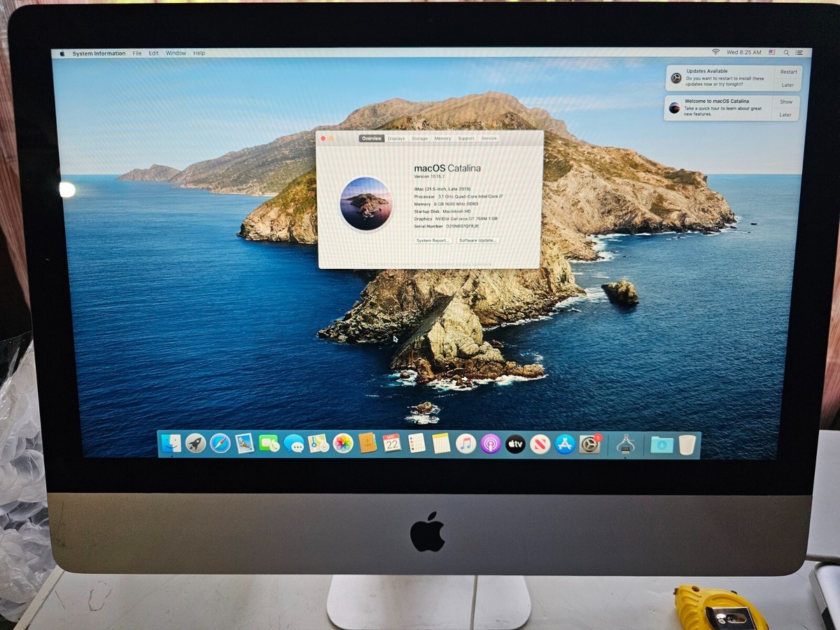
Task: Switch to the Displays tab
Action: (396, 139)
